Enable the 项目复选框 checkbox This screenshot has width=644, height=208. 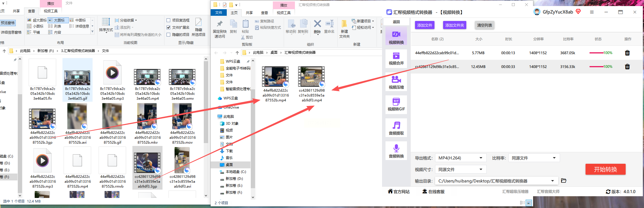coord(169,20)
